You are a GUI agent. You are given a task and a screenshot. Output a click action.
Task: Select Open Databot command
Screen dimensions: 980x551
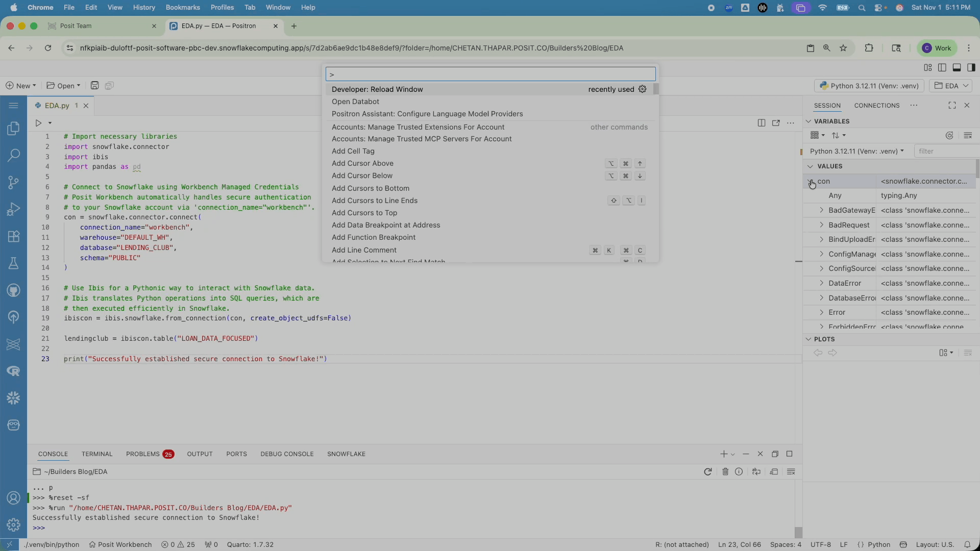[355, 102]
